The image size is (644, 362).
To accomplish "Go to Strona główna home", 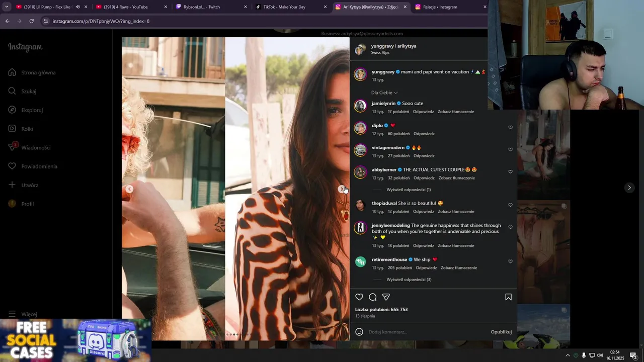I will (32, 72).
